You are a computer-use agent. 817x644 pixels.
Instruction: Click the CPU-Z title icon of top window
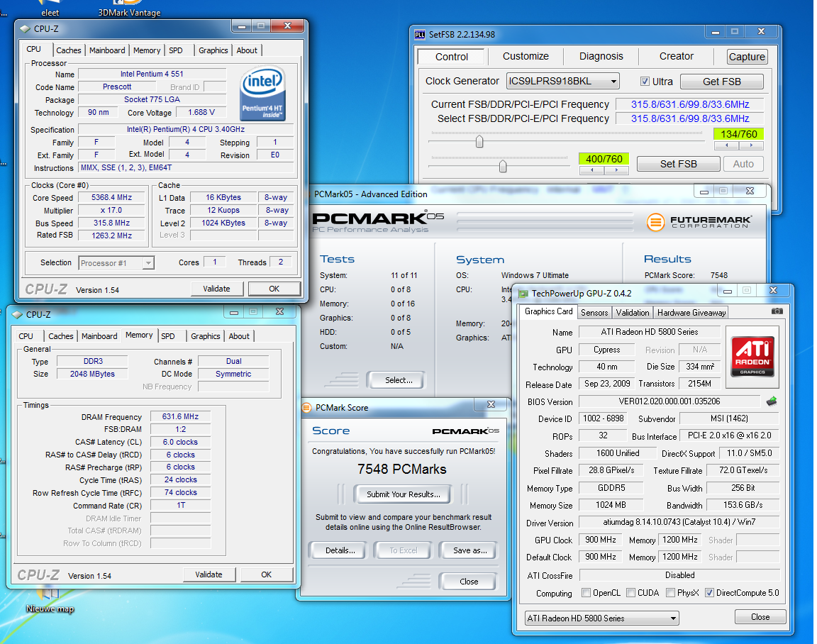pos(25,28)
